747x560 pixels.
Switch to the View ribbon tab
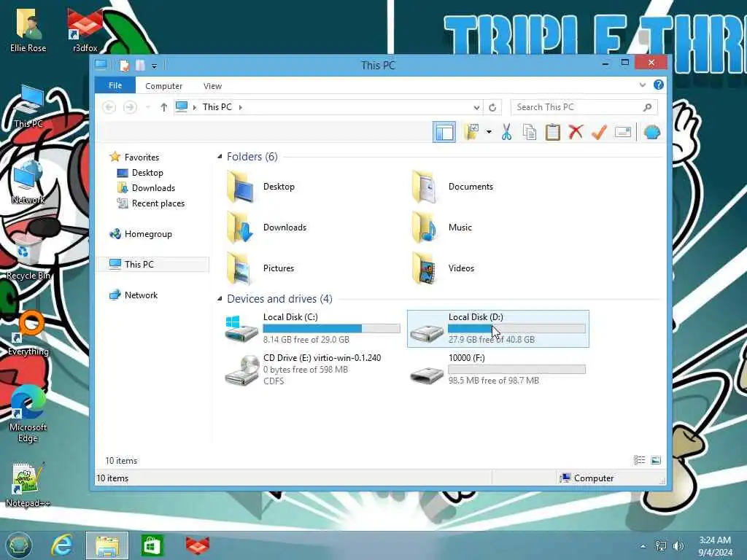click(212, 86)
